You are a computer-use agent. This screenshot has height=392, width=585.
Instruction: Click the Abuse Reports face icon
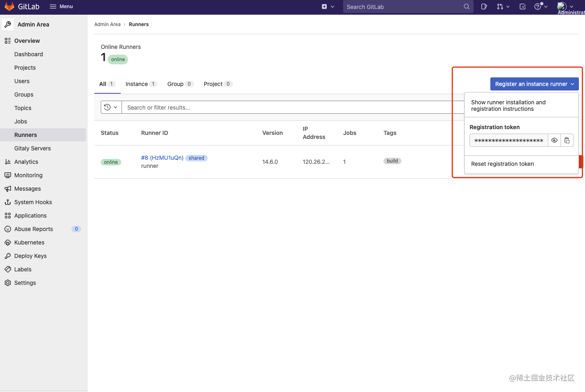tap(8, 229)
